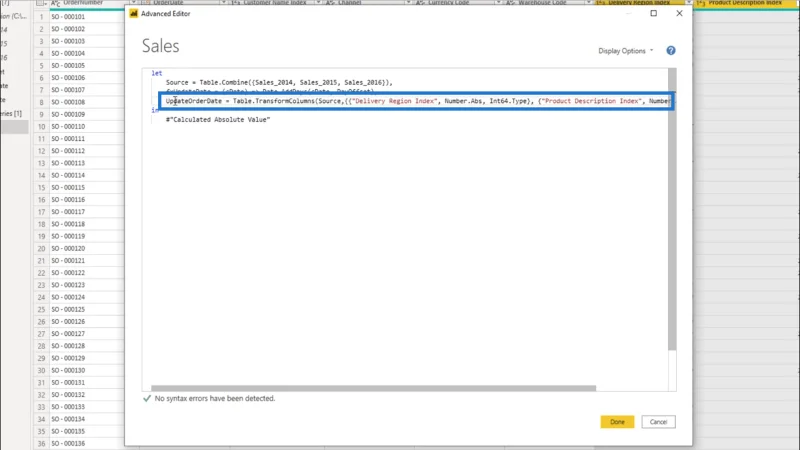This screenshot has height=450, width=800.
Task: Click the "Product Description Index" string in code
Action: pos(591,101)
